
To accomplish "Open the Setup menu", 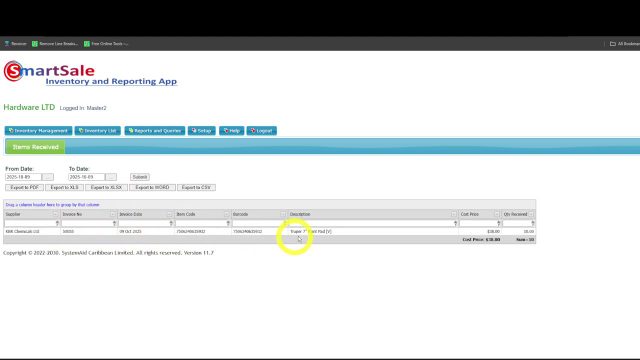I will pyautogui.click(x=202, y=131).
